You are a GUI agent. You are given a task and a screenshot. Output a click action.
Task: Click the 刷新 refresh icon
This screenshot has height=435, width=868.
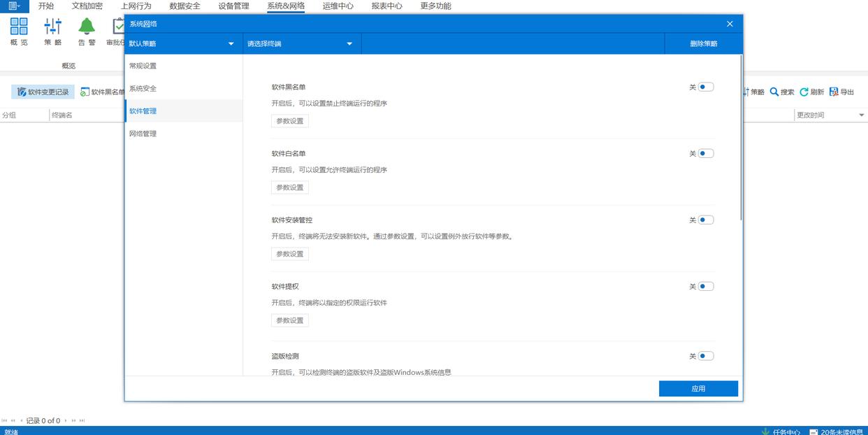[804, 92]
